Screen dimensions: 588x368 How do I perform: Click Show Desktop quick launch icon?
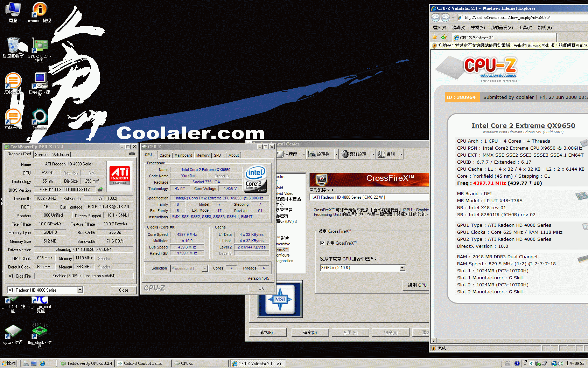tap(34, 363)
